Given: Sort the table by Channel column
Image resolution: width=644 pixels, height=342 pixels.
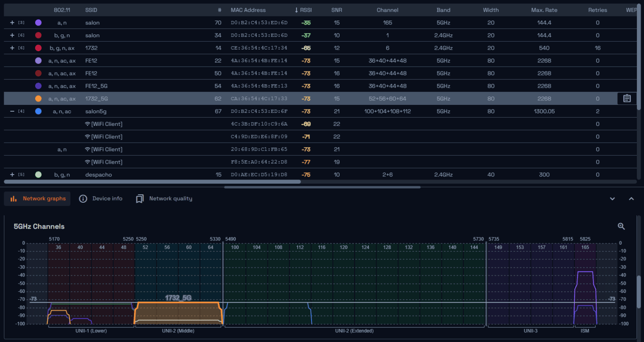Looking at the screenshot, I should [x=387, y=10].
